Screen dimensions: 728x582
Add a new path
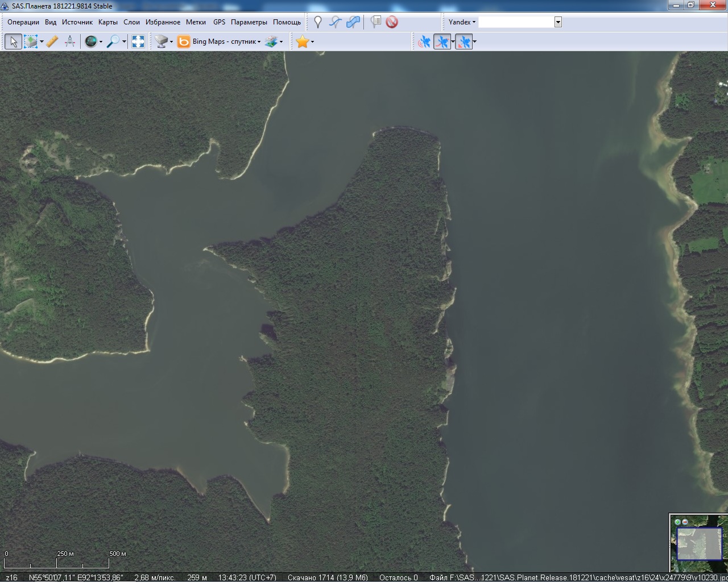click(336, 22)
